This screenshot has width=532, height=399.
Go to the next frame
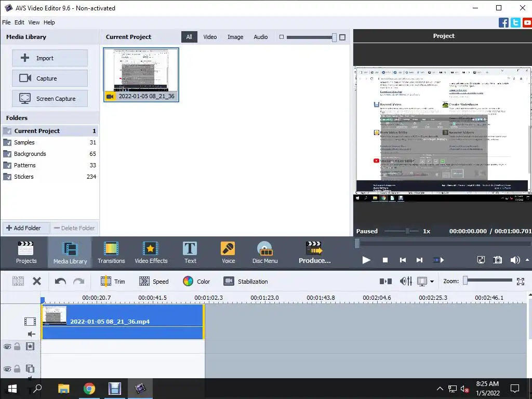point(419,260)
